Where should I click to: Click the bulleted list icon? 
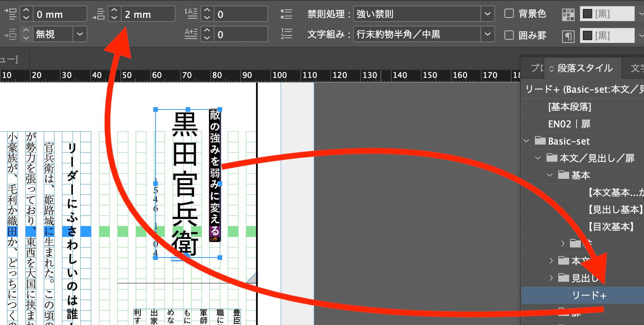pyautogui.click(x=286, y=14)
